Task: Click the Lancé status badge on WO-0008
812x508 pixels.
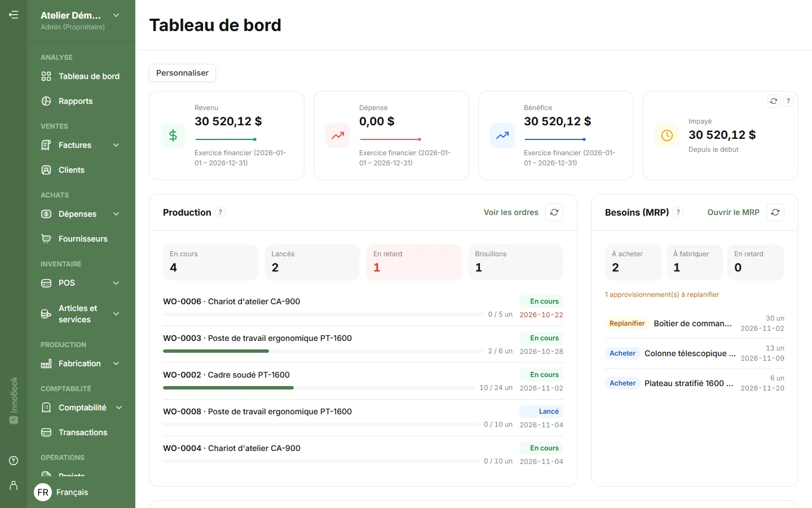Action: click(x=541, y=411)
